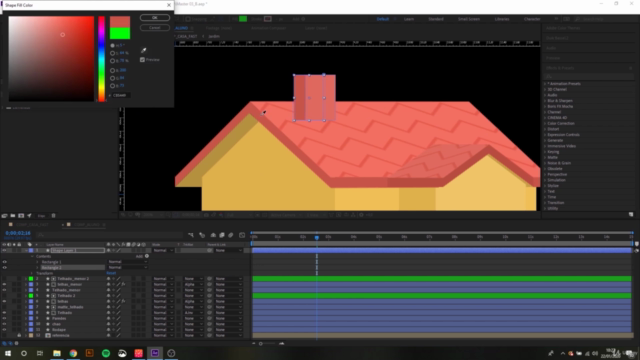Click the rainbow hue slider strip
This screenshot has width=640, height=360.
tap(102, 59)
